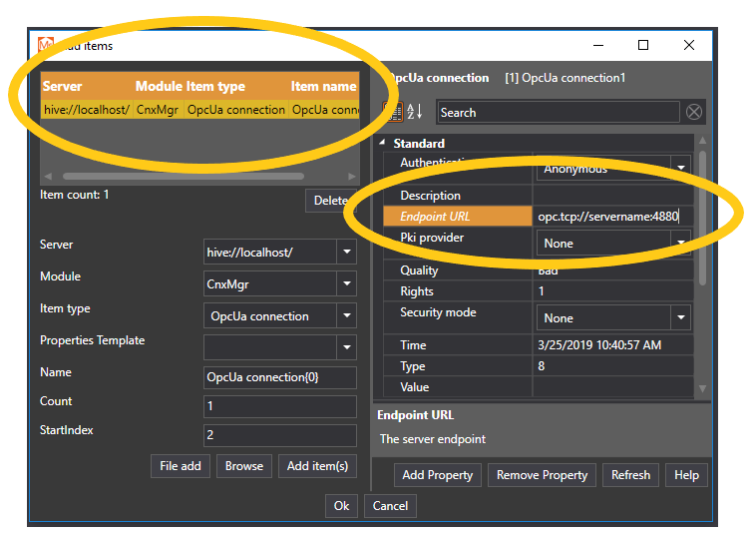
Task: Open the Server dropdown list
Action: 347,253
